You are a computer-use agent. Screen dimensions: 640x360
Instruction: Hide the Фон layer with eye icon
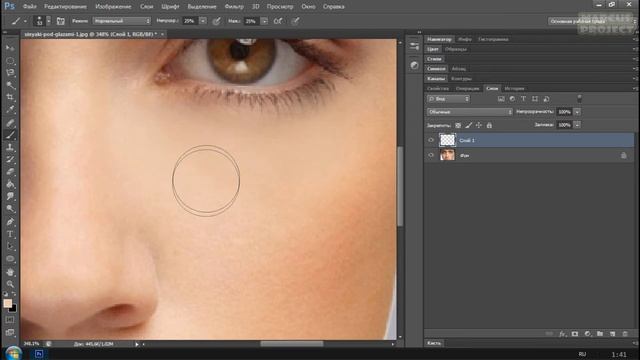point(431,155)
